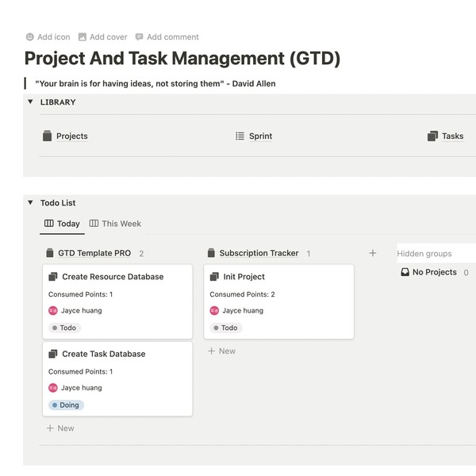Click the page title heading
Viewport: 476px width, 476px height.
(x=182, y=58)
